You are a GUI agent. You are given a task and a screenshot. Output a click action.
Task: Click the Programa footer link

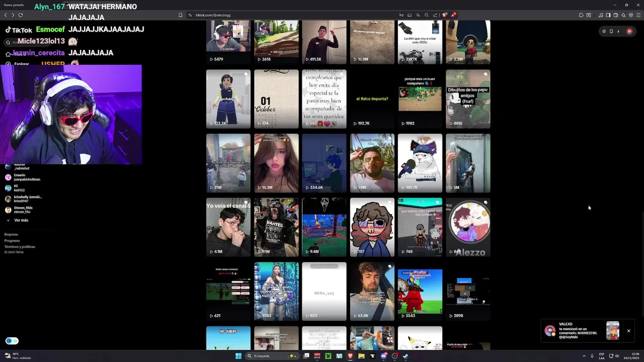tap(12, 241)
